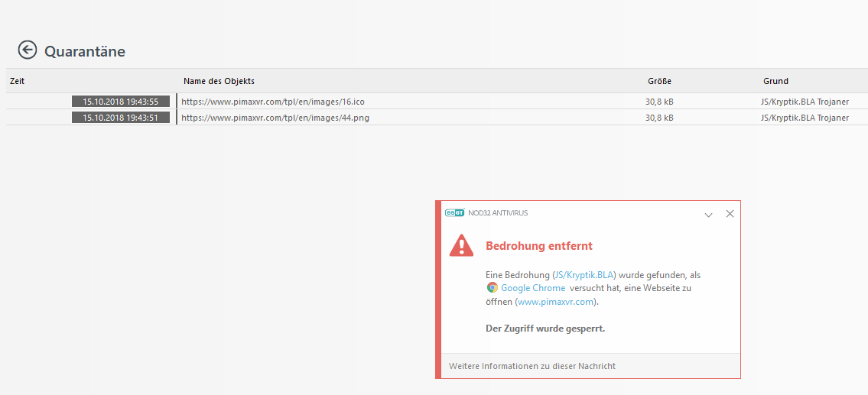Click the Quarantäne page title
Screen dimensions: 868x395
tap(85, 51)
